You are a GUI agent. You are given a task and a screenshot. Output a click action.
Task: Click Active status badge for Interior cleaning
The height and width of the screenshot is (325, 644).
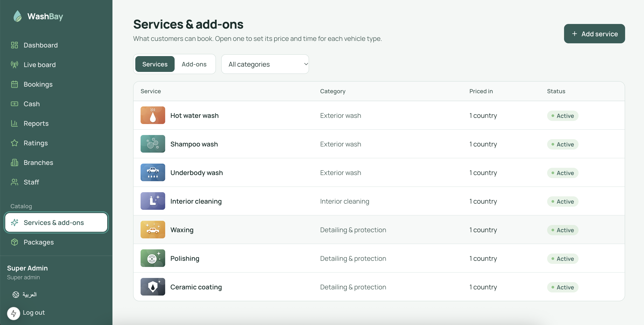coord(563,201)
